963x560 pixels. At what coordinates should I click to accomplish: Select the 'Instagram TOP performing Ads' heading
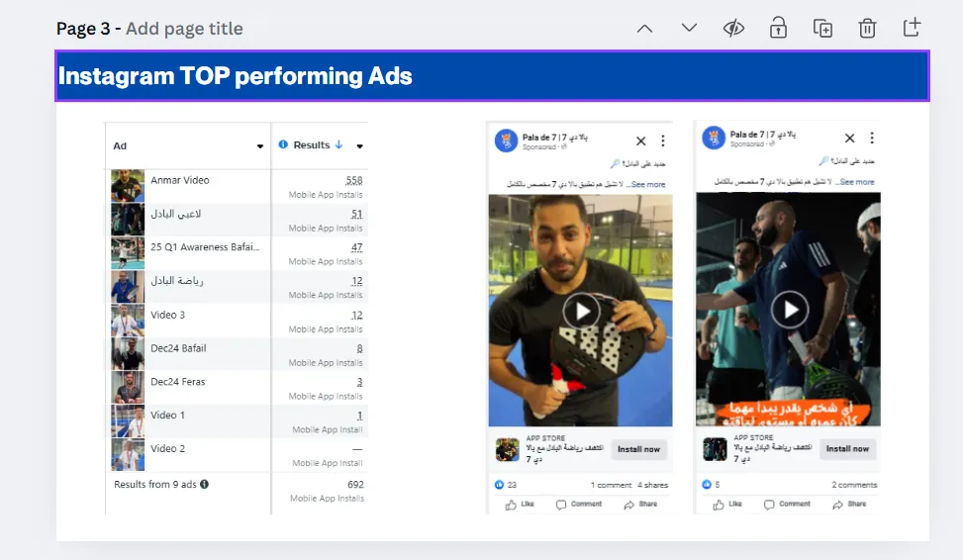tap(236, 76)
